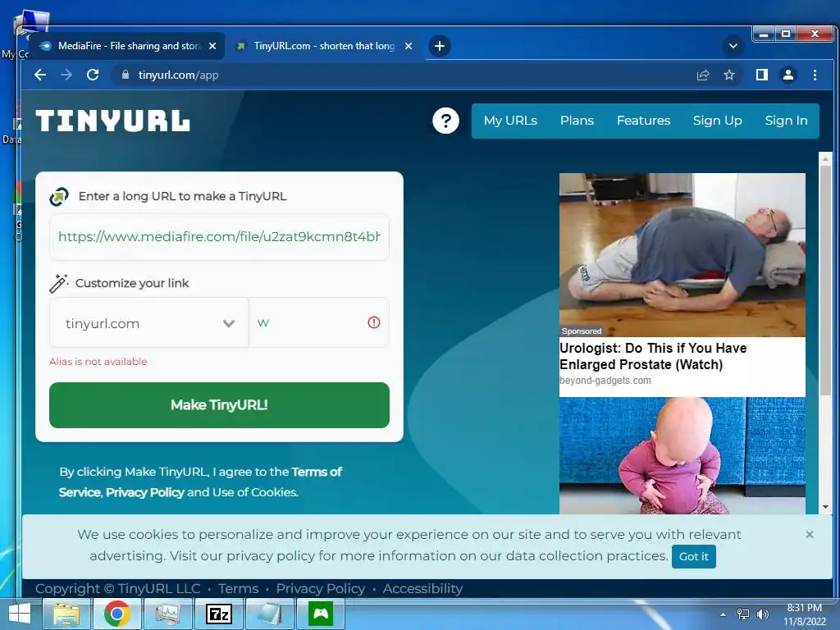Expand the tinyurl.com domain dropdown
The width and height of the screenshot is (840, 630).
149,323
